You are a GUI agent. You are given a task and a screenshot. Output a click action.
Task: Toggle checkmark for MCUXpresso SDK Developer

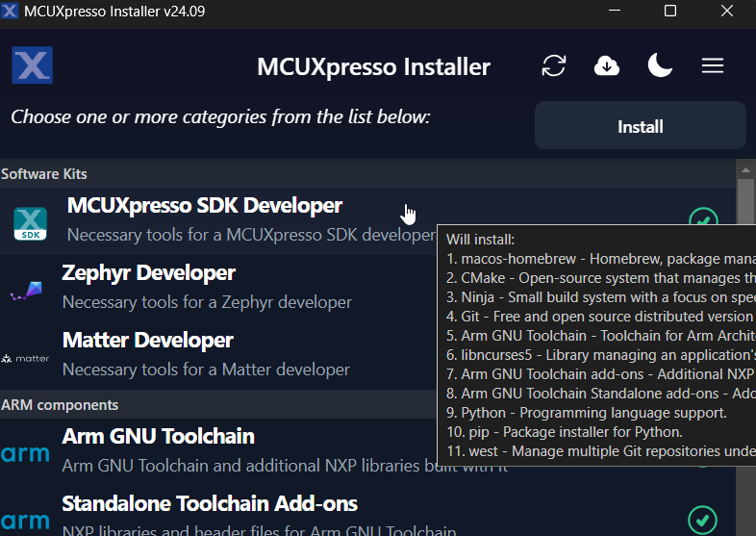tap(703, 217)
